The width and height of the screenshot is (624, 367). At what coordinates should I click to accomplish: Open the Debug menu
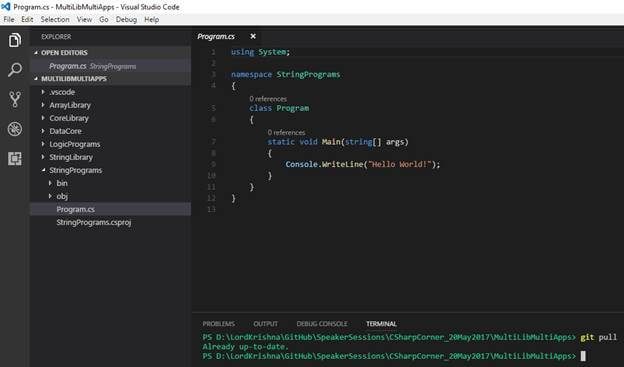pyautogui.click(x=126, y=20)
